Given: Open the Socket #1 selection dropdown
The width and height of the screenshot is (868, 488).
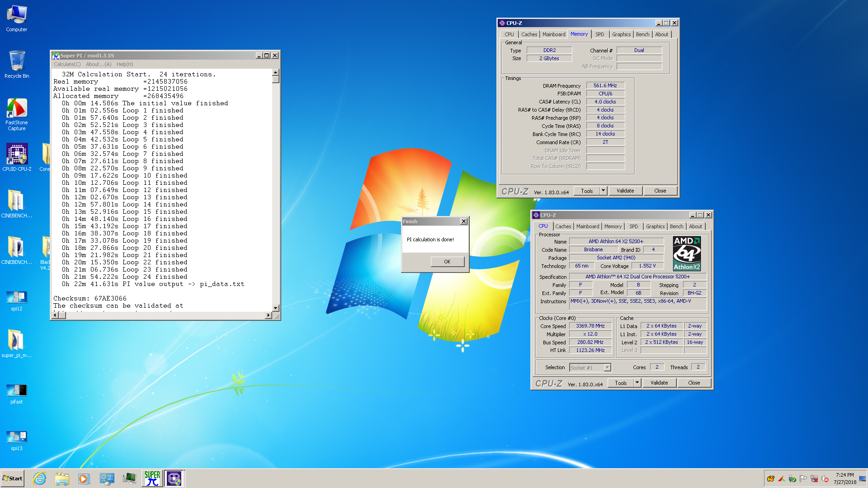Looking at the screenshot, I should [x=590, y=367].
